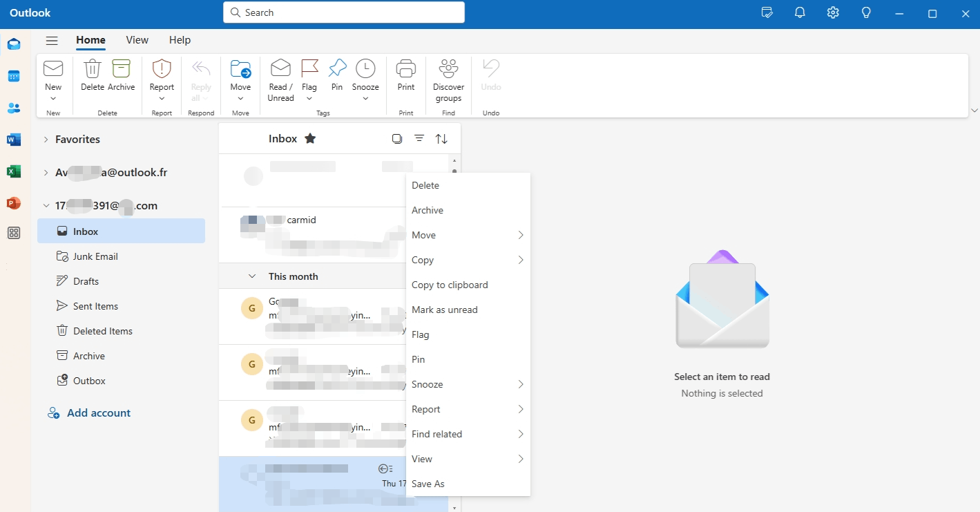Click the Sort arrows icon above message list
The image size is (980, 512).
[x=441, y=139]
